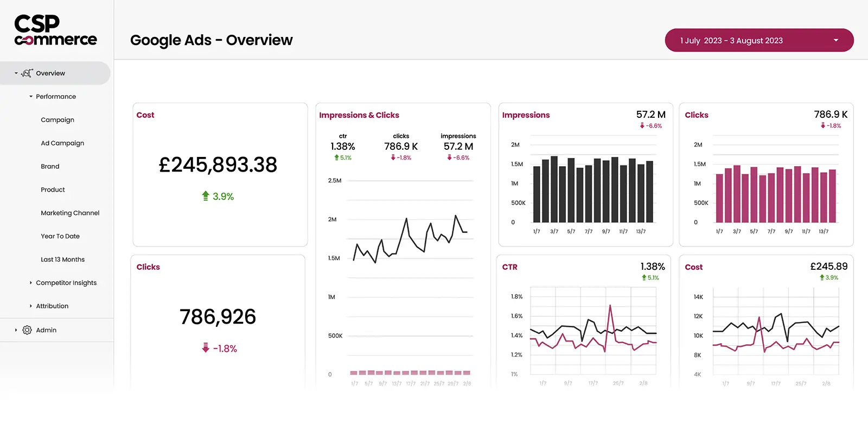This screenshot has height=430, width=868.
Task: Click the £245.89 total in Cost line chart card
Action: [828, 267]
